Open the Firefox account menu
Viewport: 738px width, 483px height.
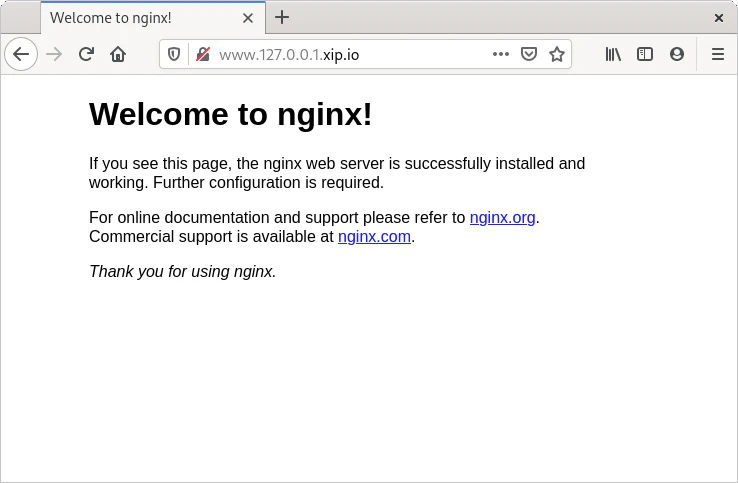(677, 55)
